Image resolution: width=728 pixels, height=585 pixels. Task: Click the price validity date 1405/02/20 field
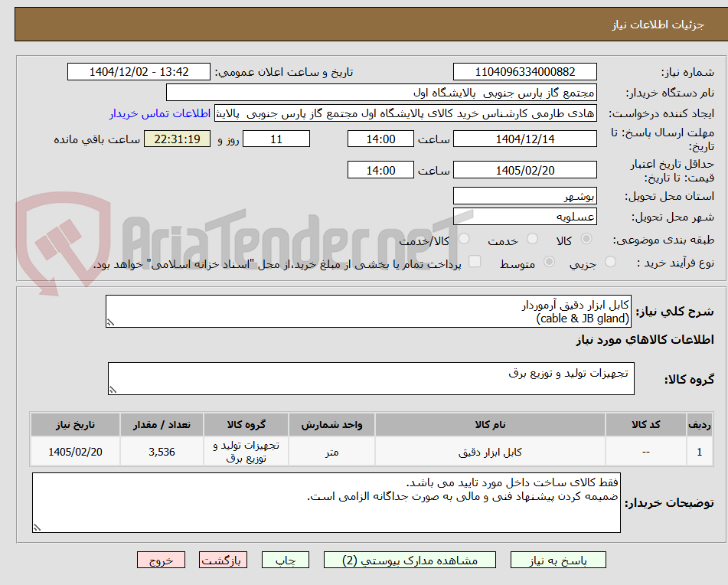[524, 170]
